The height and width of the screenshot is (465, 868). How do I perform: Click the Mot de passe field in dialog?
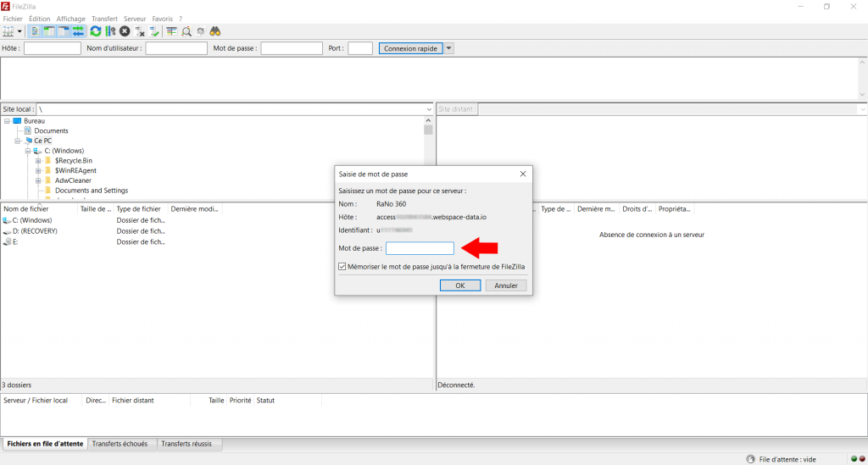[420, 248]
